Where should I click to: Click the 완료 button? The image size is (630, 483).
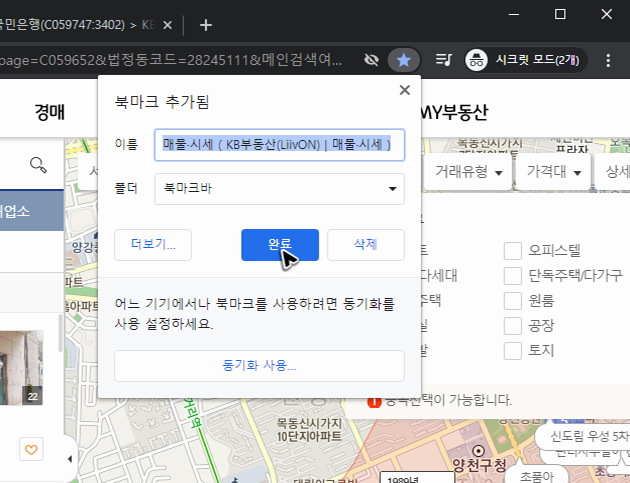point(280,245)
